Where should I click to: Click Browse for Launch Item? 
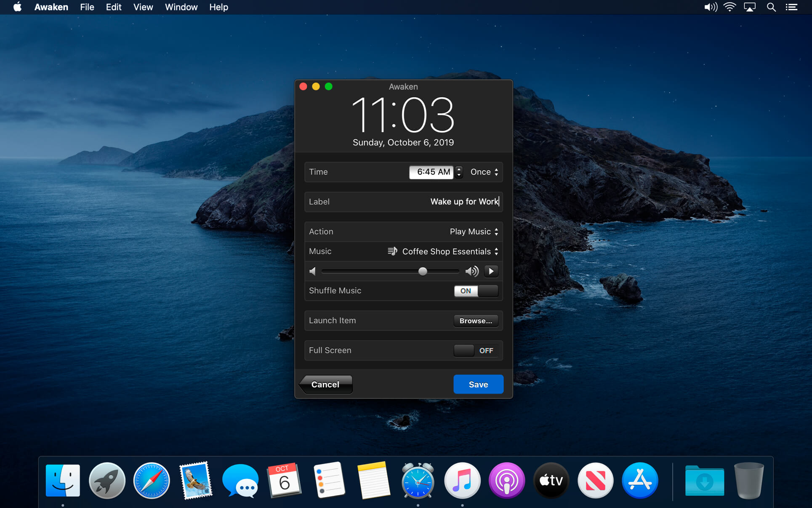pos(476,321)
